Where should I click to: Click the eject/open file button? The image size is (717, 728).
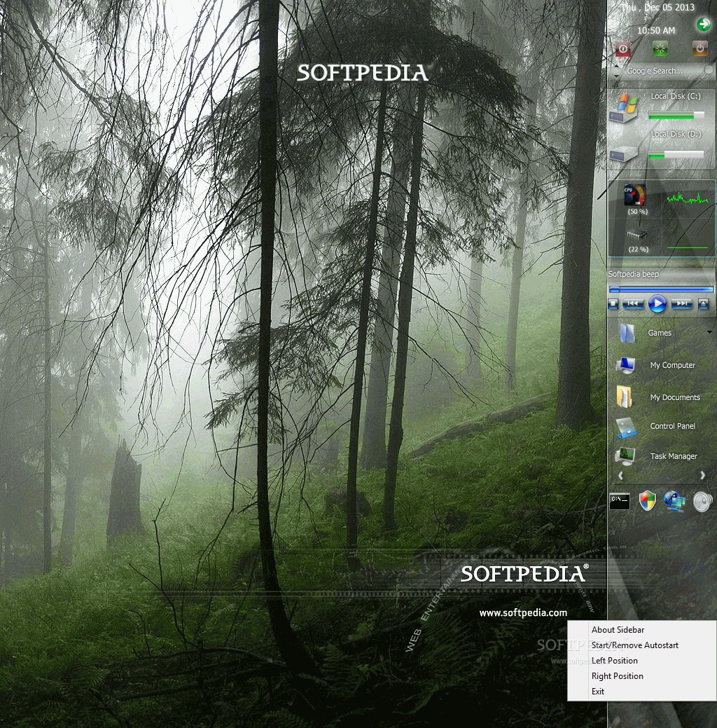(704, 304)
